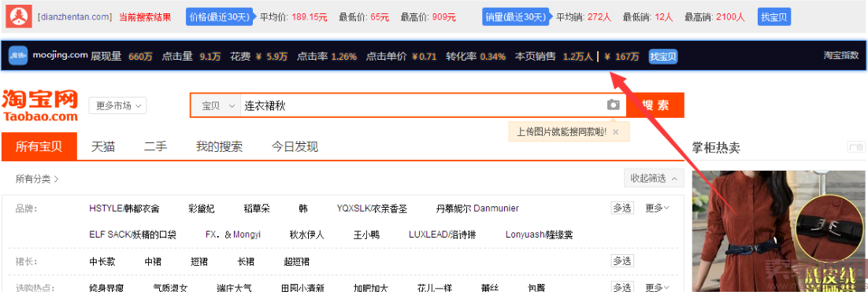
Task: Filter by brand YQXSLK/衣亲香圣
Action: click(372, 208)
